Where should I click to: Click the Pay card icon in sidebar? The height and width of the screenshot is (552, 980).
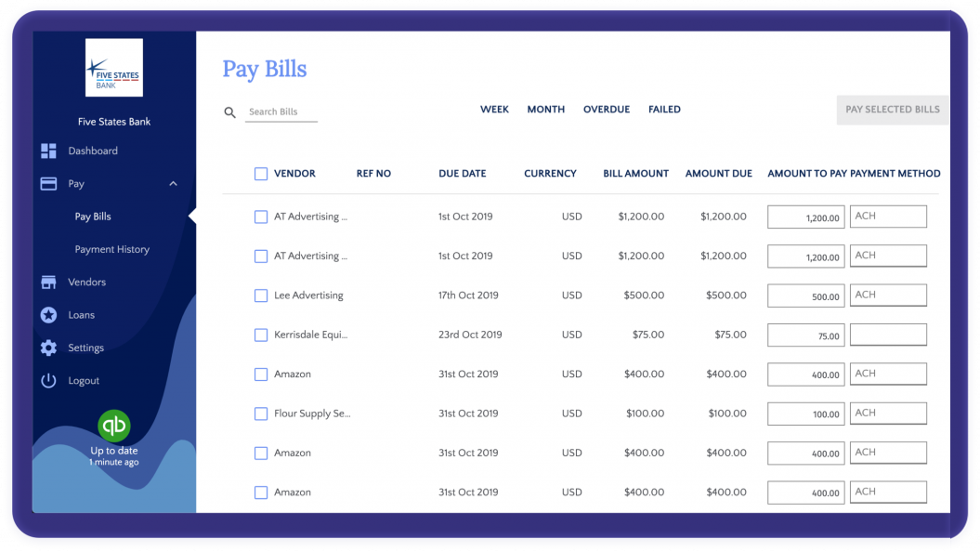tap(48, 184)
